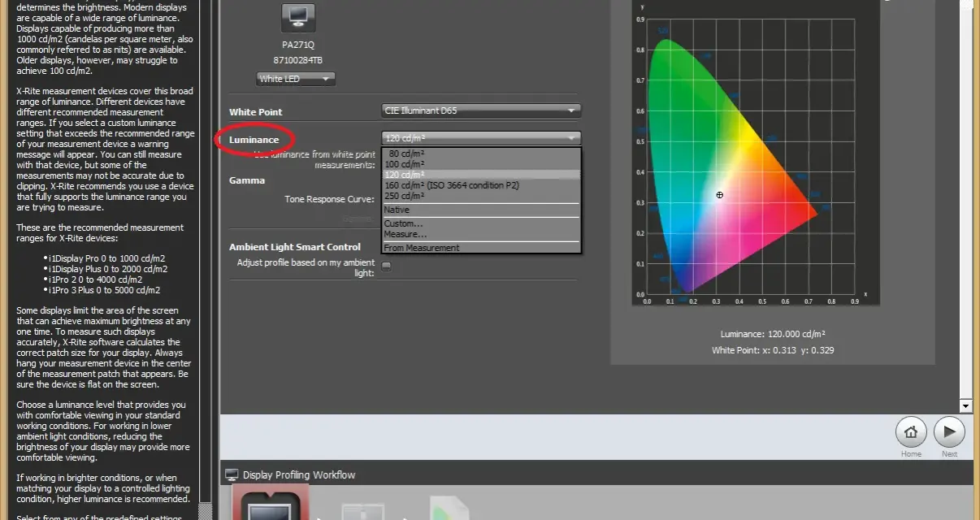
Task: Click the white point crosshair on chromaticity diagram
Action: [719, 195]
